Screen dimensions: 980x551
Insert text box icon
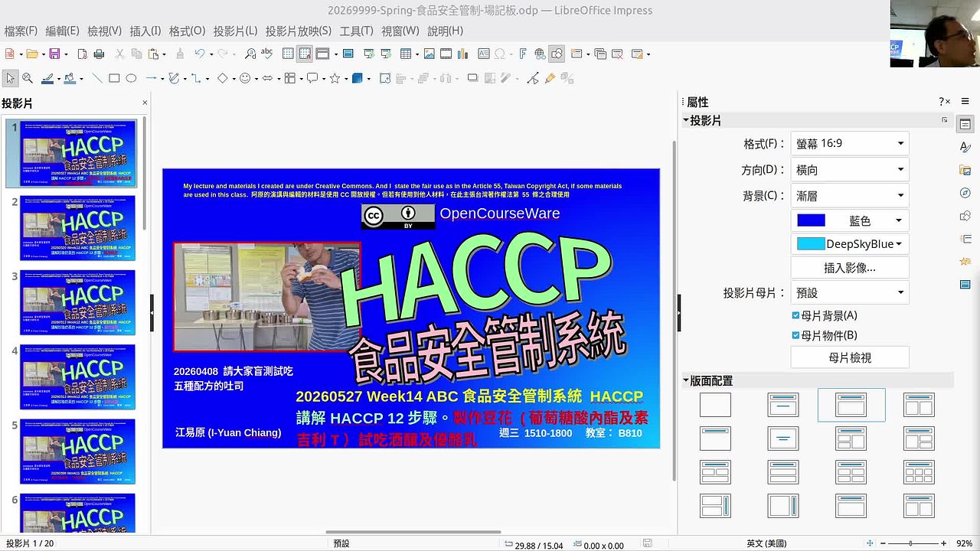pyautogui.click(x=484, y=54)
